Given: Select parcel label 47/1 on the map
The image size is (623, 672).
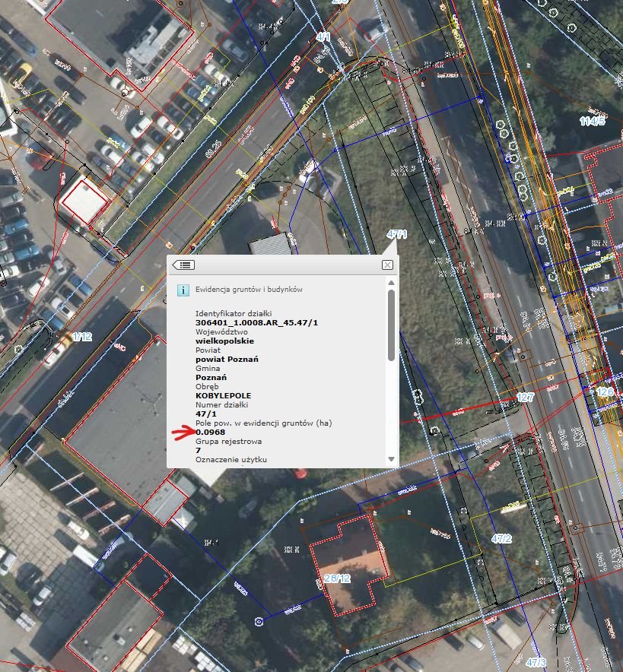Looking at the screenshot, I should [x=397, y=234].
